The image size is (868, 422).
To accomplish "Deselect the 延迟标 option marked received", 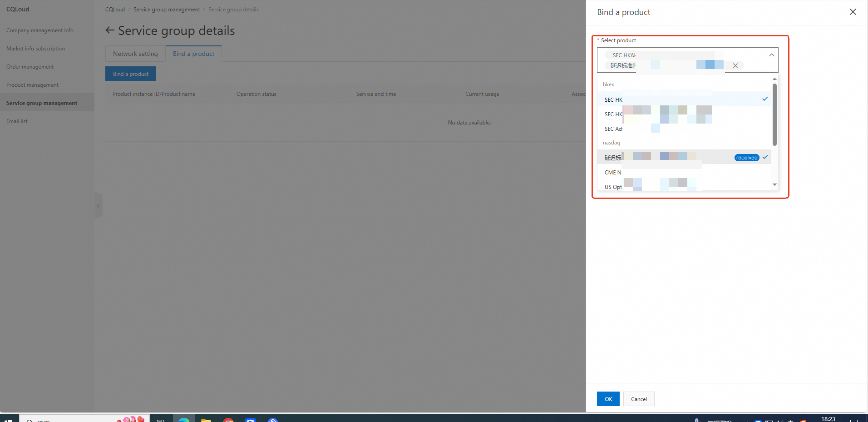I will 684,157.
